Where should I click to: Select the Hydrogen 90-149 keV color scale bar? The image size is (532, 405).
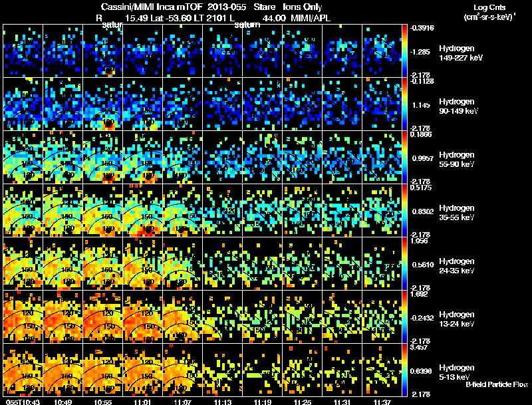404,104
